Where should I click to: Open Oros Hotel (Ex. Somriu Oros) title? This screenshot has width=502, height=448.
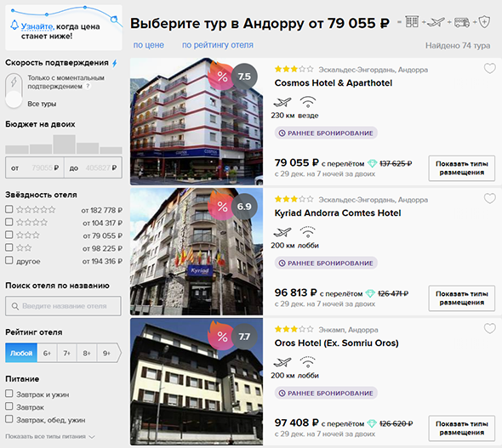pos(336,343)
